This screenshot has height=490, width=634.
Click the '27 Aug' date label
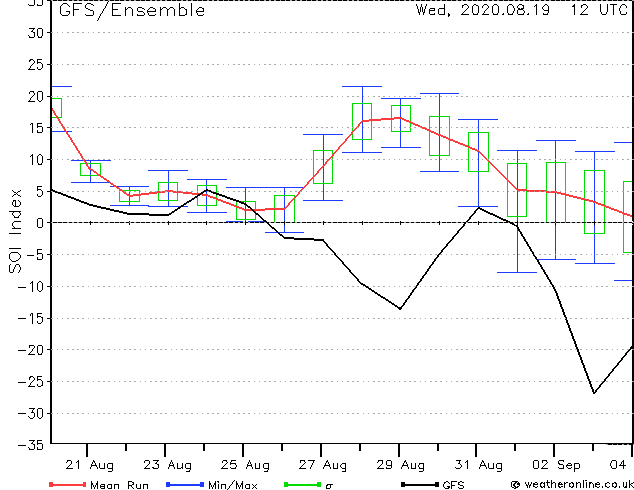pyautogui.click(x=323, y=465)
